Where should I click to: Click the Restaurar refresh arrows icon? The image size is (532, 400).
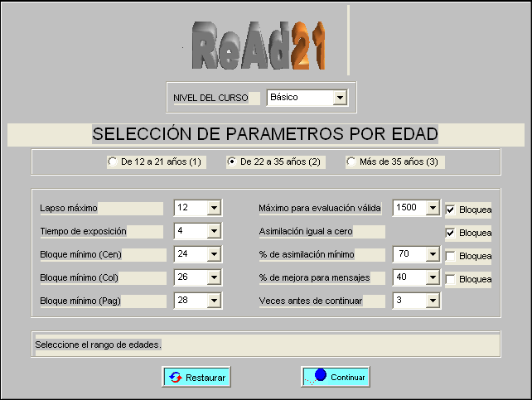click(176, 377)
